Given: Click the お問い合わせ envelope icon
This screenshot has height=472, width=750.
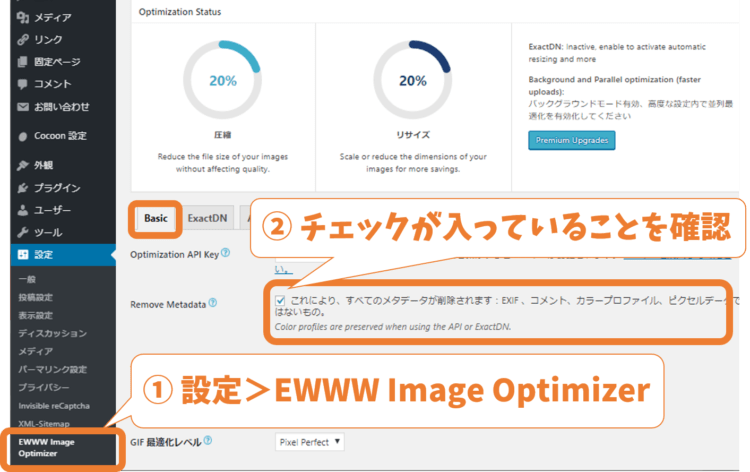Looking at the screenshot, I should coord(22,107).
